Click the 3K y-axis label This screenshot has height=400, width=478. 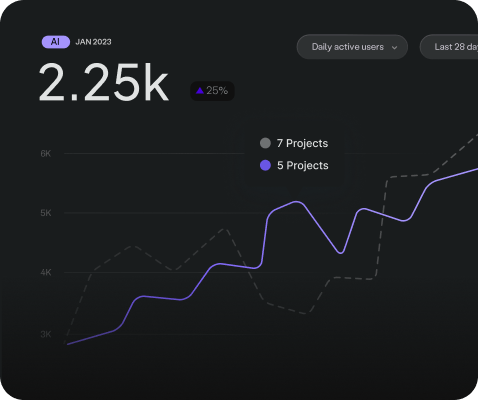tap(46, 334)
